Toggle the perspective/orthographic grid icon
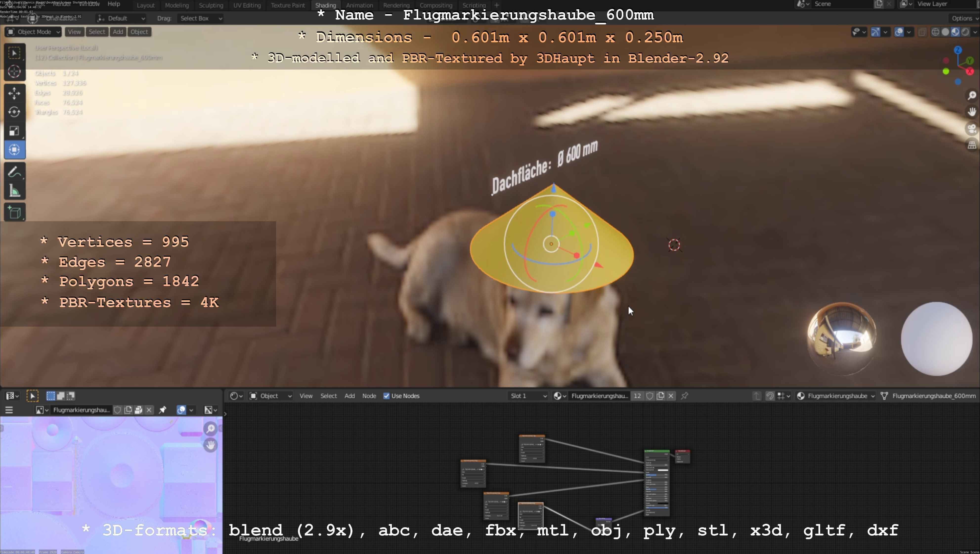Image resolution: width=980 pixels, height=554 pixels. click(972, 145)
